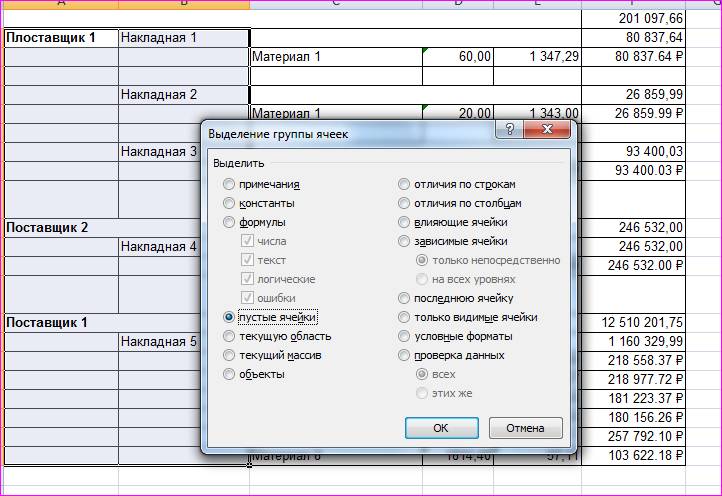Choose отличия по строкам option

(404, 184)
